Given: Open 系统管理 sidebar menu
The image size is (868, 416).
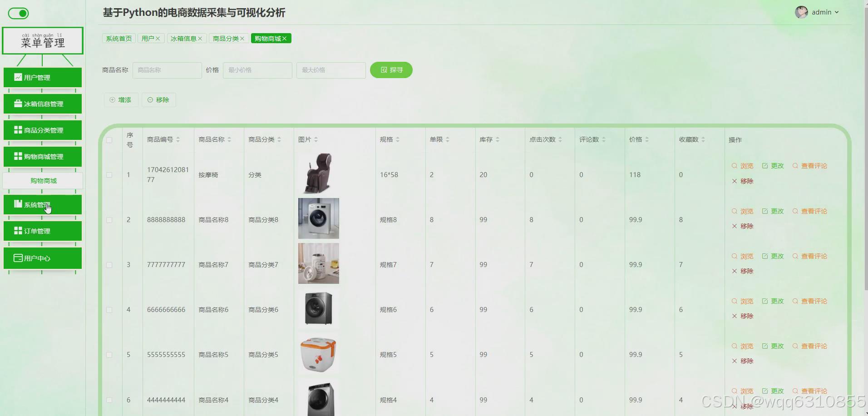Looking at the screenshot, I should pyautogui.click(x=43, y=205).
